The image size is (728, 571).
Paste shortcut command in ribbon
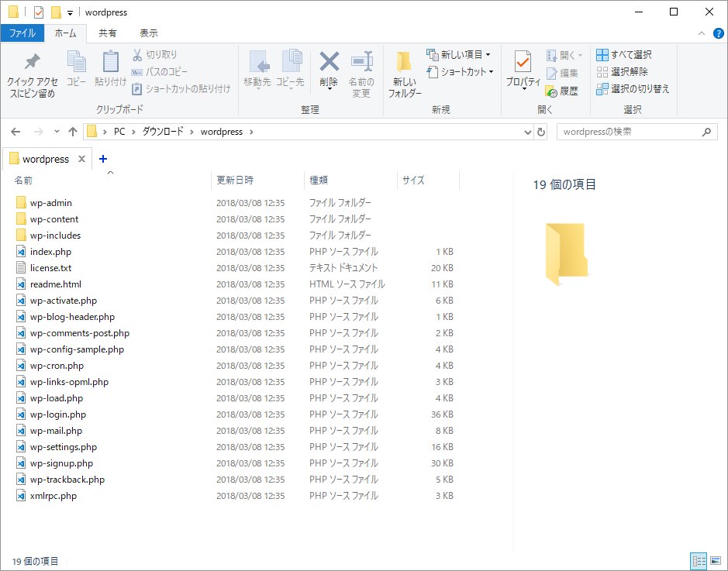[x=181, y=88]
